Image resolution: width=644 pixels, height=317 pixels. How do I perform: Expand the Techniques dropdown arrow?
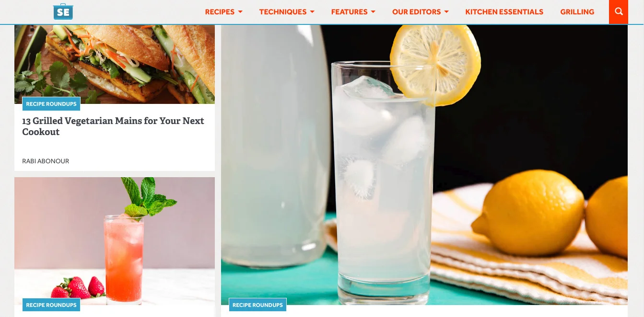(312, 12)
